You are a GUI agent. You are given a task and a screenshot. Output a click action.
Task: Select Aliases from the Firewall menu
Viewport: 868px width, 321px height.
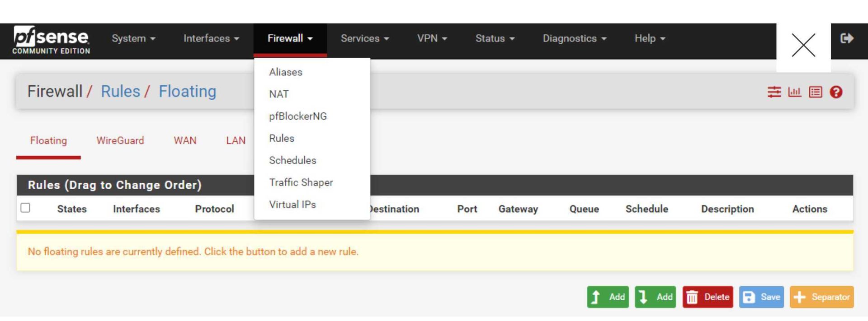click(286, 72)
